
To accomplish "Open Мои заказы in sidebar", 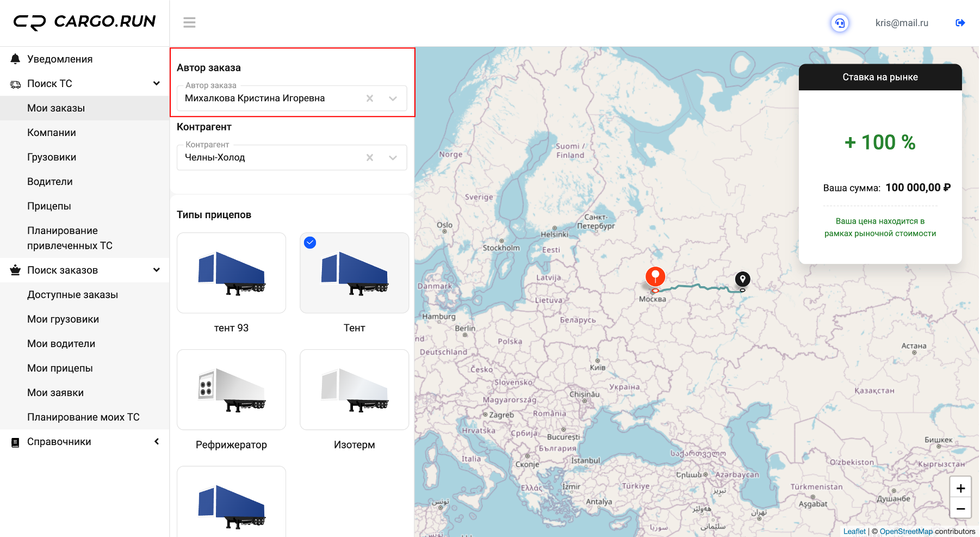I will pos(56,108).
